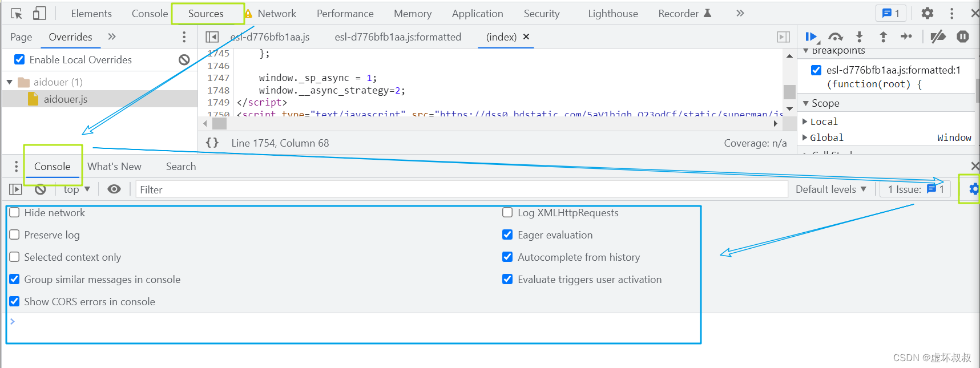
Task: Click the Step over function icon
Action: (x=836, y=37)
